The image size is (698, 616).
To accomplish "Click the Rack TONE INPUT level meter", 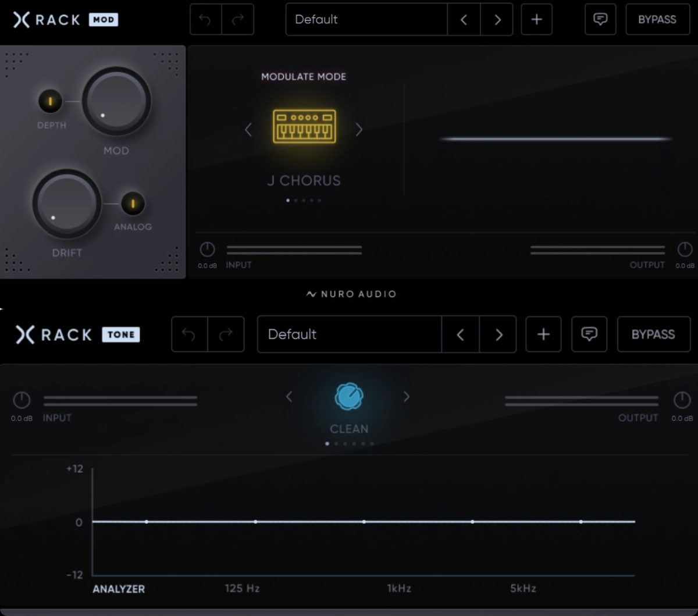I will (x=120, y=401).
